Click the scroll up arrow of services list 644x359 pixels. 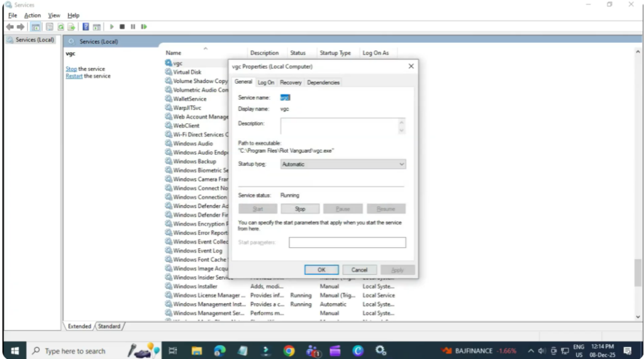pos(638,52)
